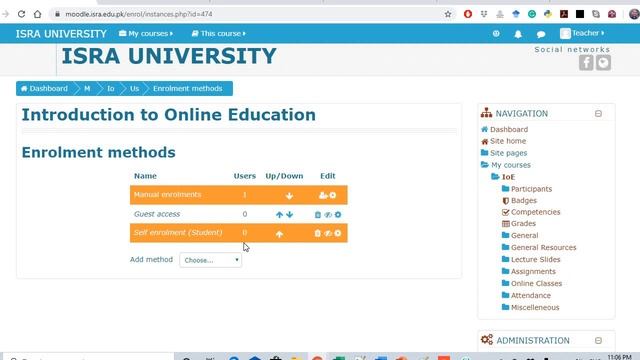Open Dashboard in Navigation block

[509, 129]
